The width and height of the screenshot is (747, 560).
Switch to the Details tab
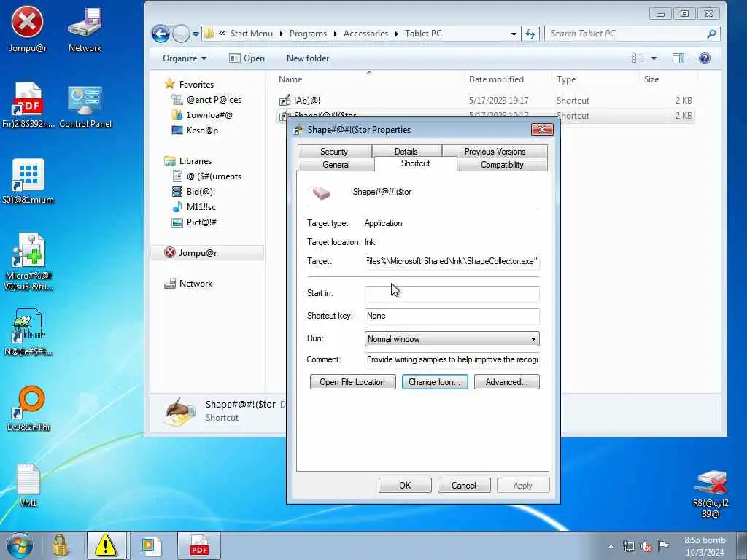(406, 152)
